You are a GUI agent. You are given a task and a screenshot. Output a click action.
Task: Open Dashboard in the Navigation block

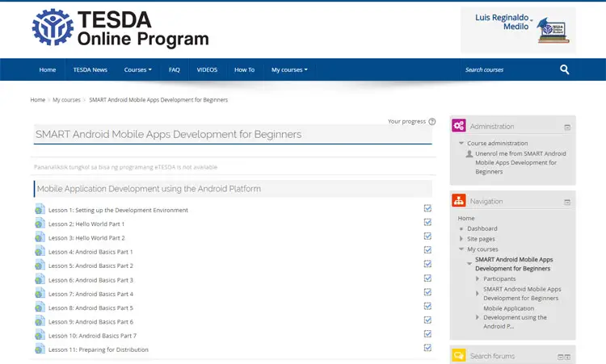click(482, 229)
